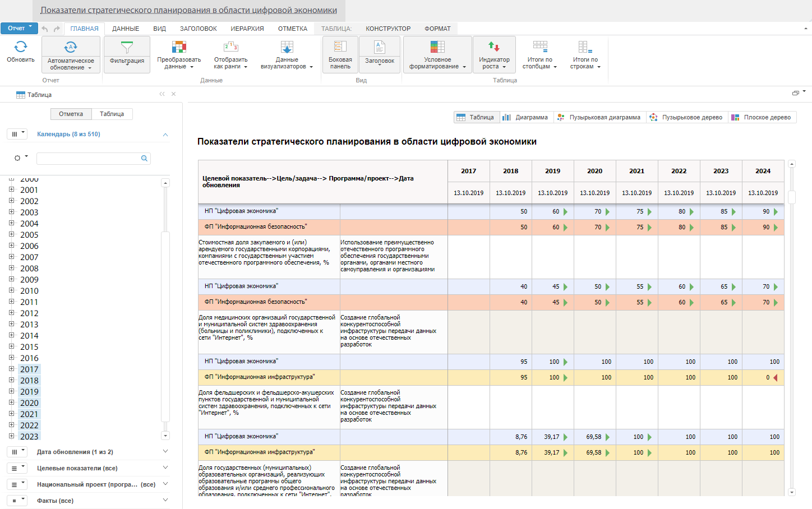Click the Обновить refresh icon
This screenshot has width=812, height=509.
coord(21,47)
